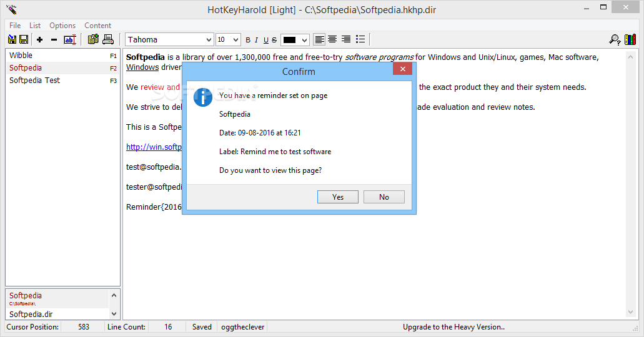Open the http://win.softp hyperlink
The width and height of the screenshot is (644, 337).
154,147
